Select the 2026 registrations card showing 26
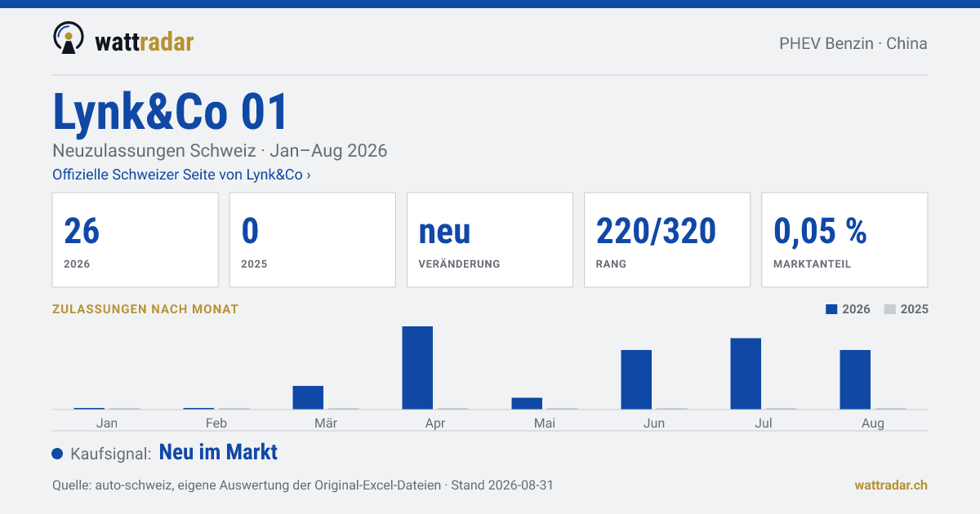Viewport: 980px width, 514px height. [136, 240]
